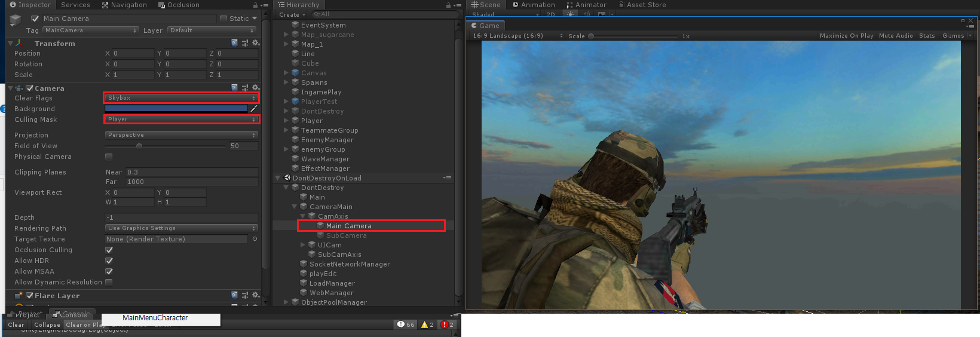Open Inspector panel context menu icon

pyautogui.click(x=264, y=5)
